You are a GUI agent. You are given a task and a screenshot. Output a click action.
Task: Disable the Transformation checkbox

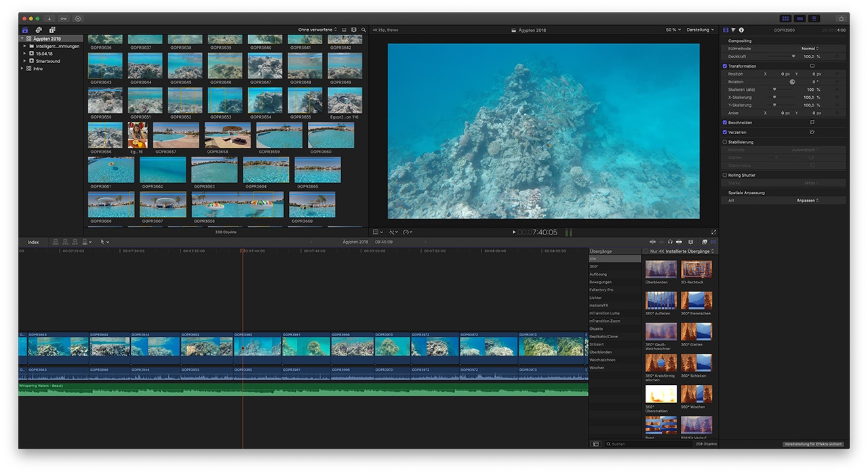(725, 66)
